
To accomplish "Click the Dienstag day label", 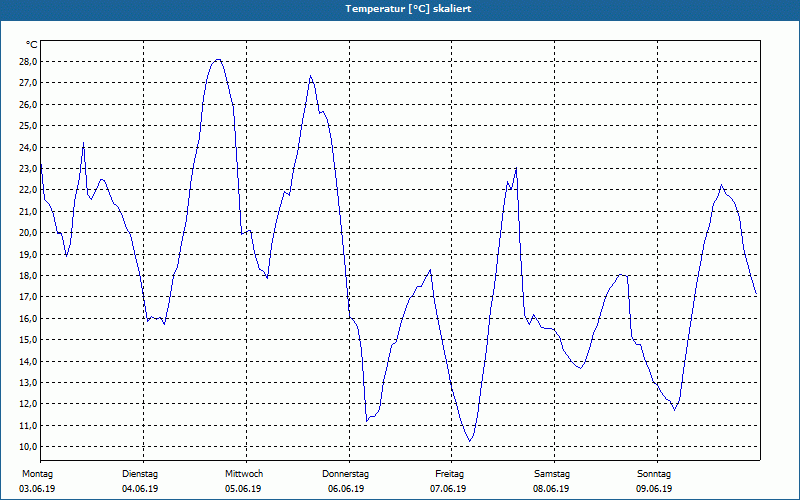I will [140, 474].
